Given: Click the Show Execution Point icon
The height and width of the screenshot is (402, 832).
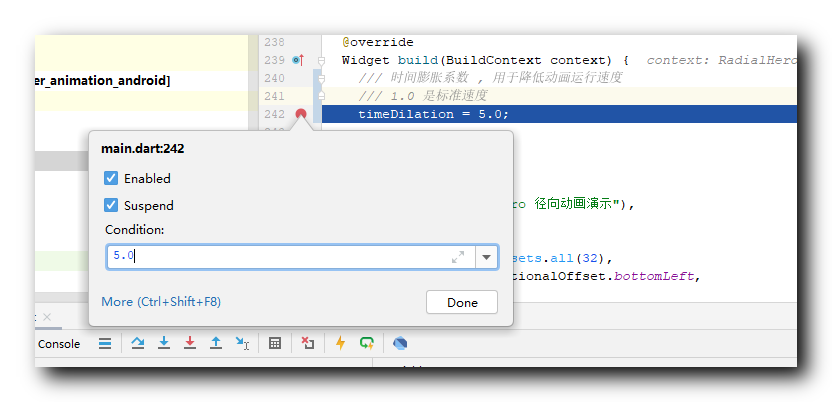Looking at the screenshot, I should pyautogui.click(x=105, y=344).
